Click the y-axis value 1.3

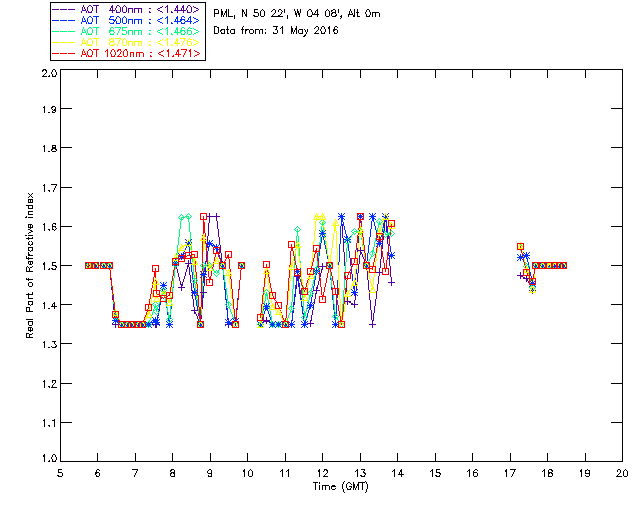(x=49, y=344)
